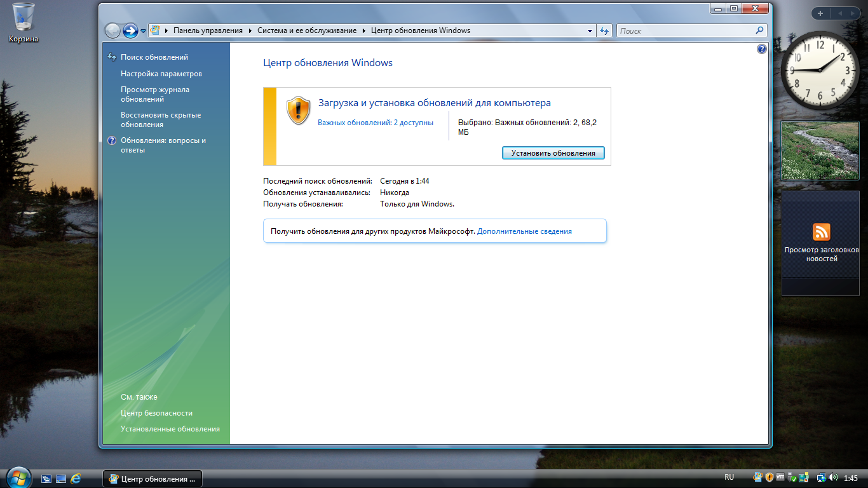Click the Control Panel icon in address bar
Viewport: 868px width, 488px height.
coord(155,30)
